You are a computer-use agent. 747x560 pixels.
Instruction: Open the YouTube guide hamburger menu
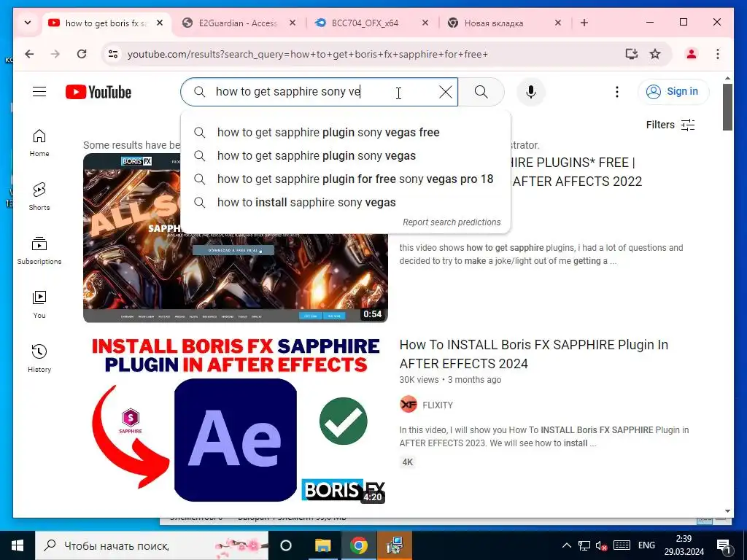tap(39, 91)
